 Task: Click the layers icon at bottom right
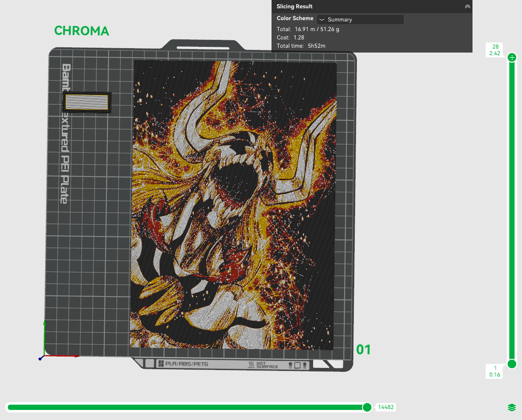(511, 407)
